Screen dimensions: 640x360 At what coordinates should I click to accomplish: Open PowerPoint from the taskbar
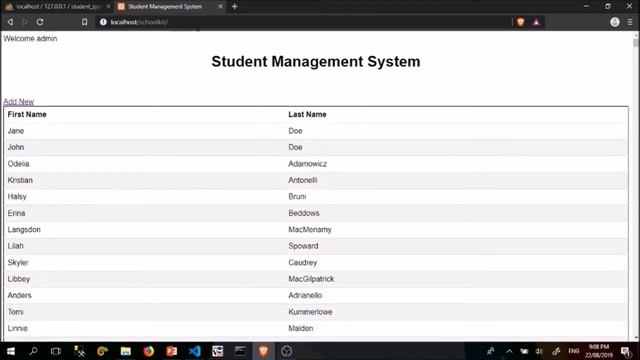pos(172,351)
